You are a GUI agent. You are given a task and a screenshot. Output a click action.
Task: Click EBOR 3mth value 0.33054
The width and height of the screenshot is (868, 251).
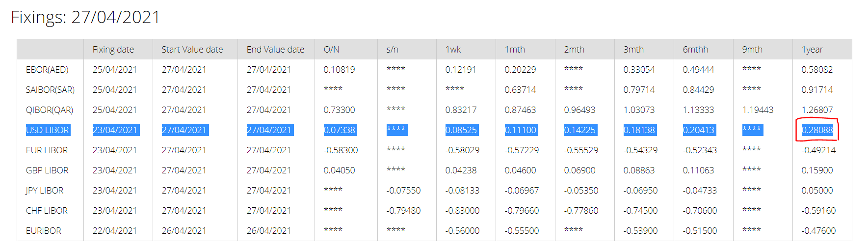pos(639,70)
